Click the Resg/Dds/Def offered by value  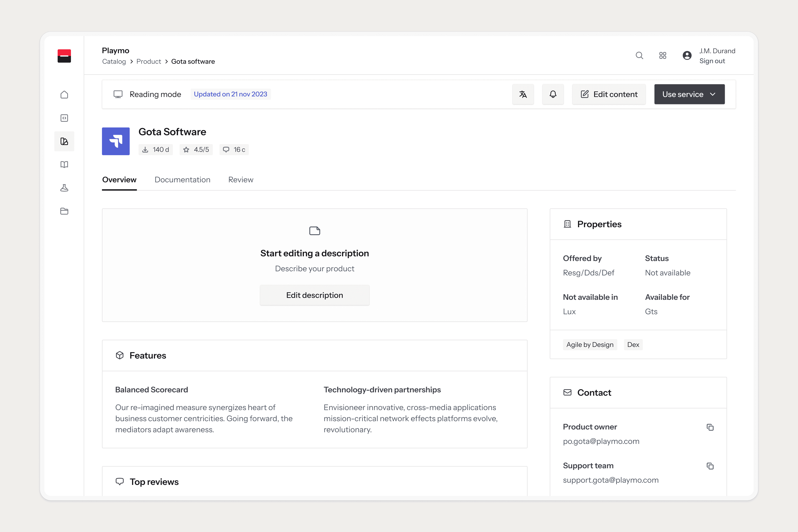pyautogui.click(x=589, y=273)
